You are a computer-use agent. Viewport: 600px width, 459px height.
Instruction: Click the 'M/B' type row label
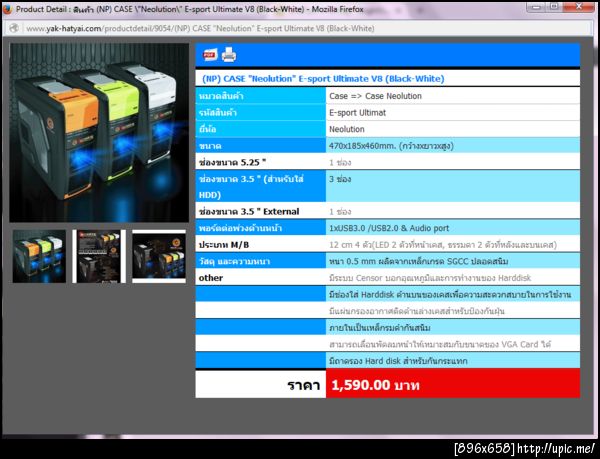(x=224, y=245)
